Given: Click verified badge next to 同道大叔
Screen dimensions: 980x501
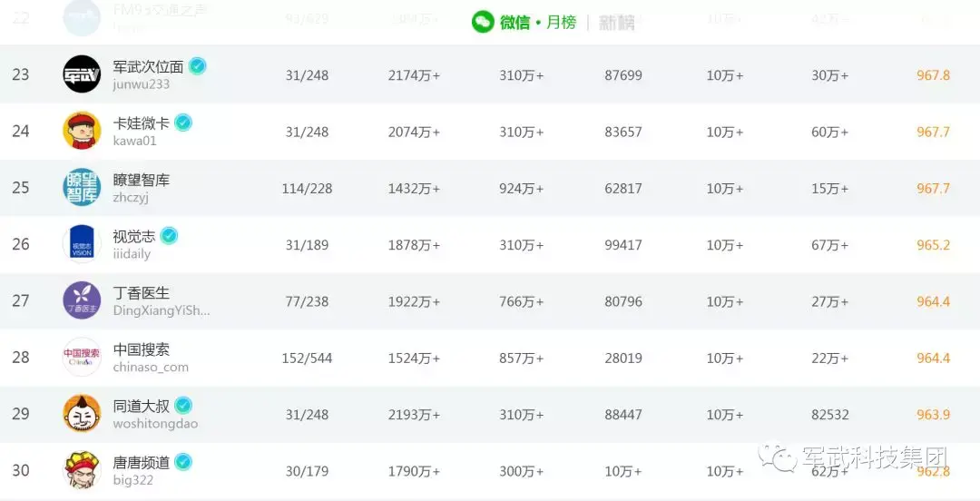Looking at the screenshot, I should (x=183, y=406).
